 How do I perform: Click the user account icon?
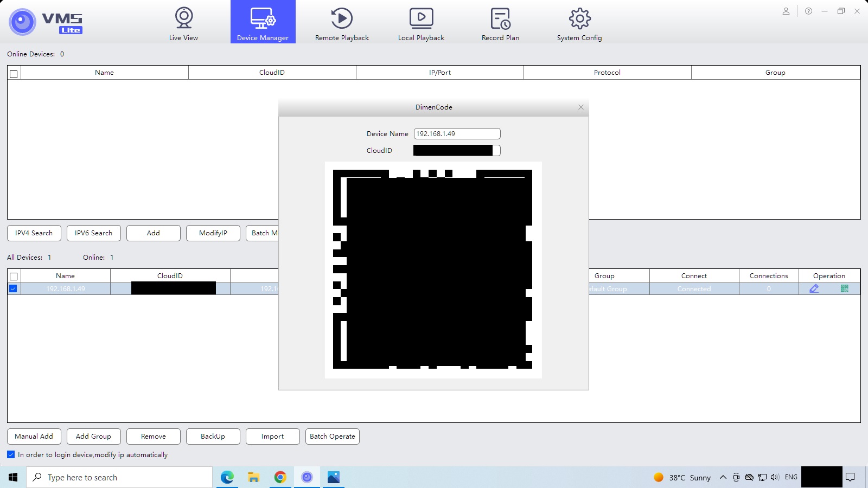click(786, 11)
